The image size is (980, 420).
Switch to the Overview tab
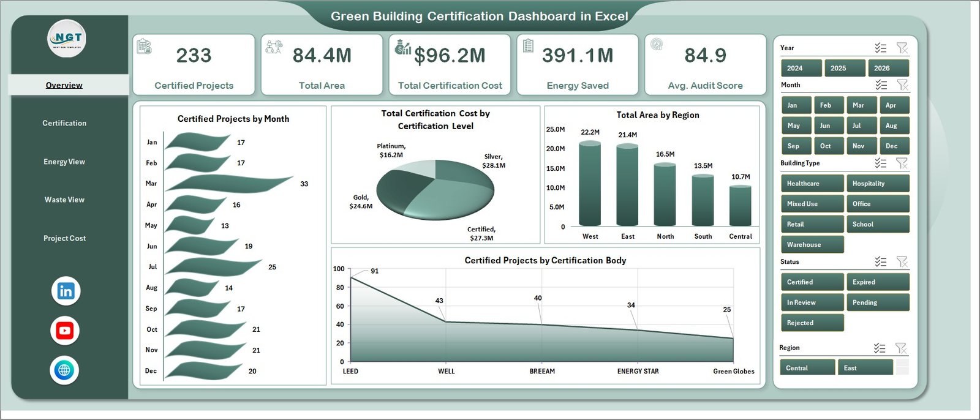coord(64,85)
